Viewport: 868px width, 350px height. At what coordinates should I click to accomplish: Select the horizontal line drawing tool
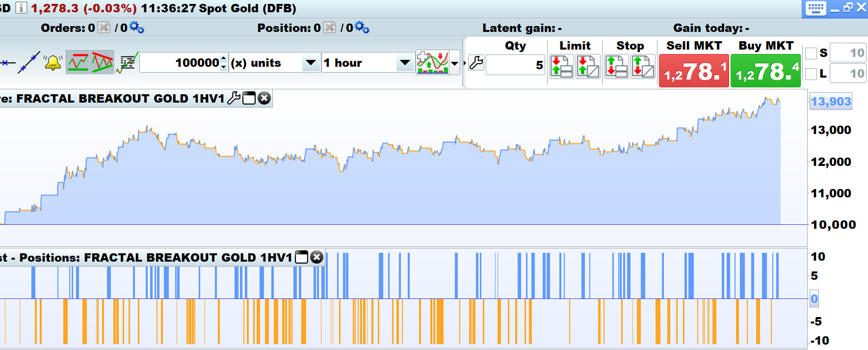point(8,63)
